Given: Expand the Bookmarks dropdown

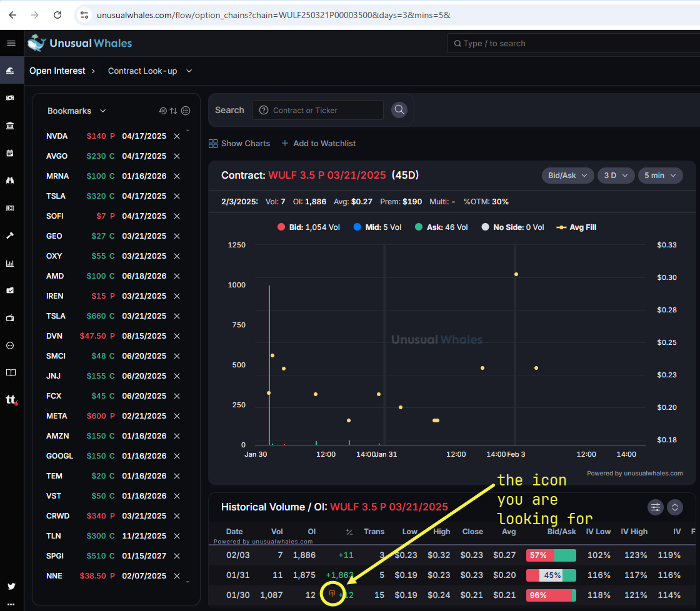Looking at the screenshot, I should click(76, 111).
